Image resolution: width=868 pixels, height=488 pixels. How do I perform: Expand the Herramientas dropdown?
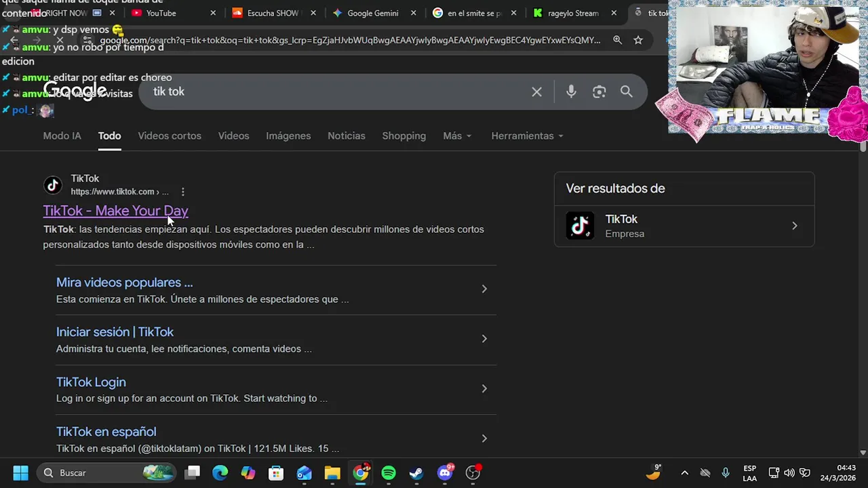527,136
